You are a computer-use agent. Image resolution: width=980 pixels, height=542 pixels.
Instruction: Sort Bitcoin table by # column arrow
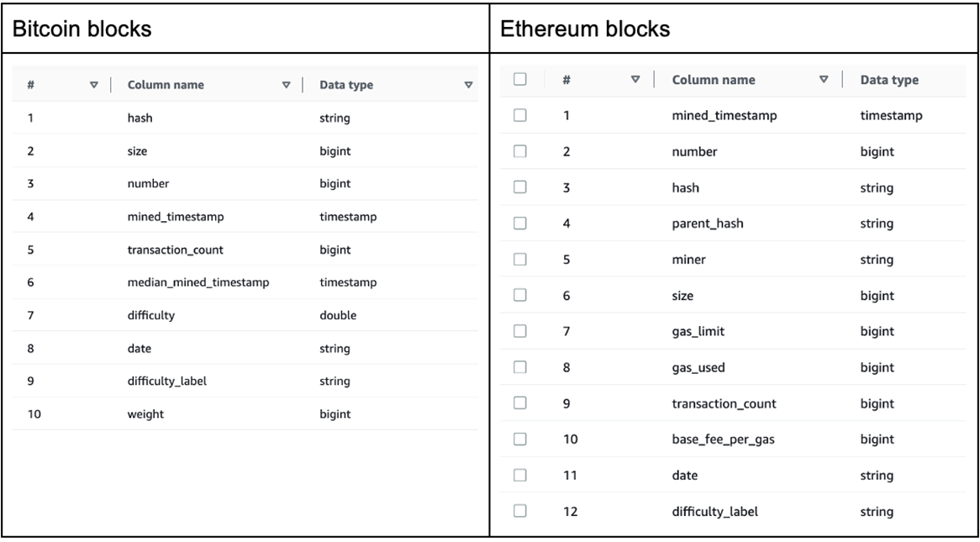pyautogui.click(x=94, y=85)
